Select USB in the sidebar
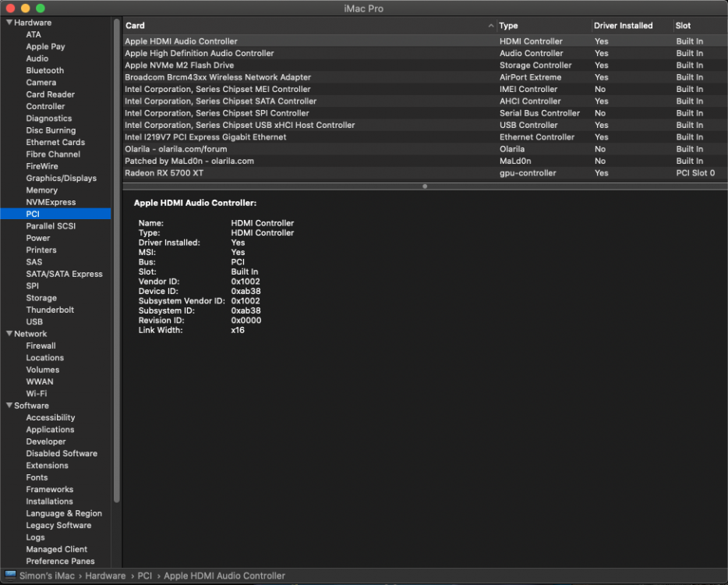Viewport: 728px width, 585px height. [x=34, y=321]
